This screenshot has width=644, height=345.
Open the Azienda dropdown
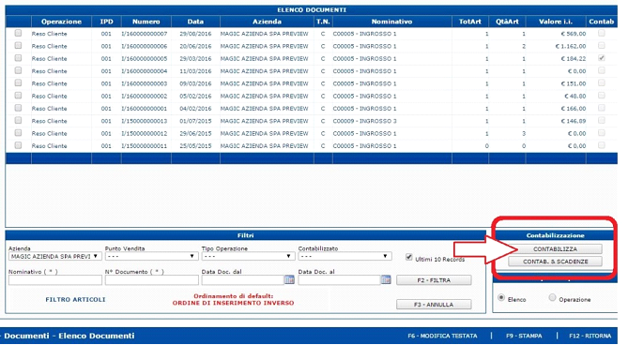(55, 256)
